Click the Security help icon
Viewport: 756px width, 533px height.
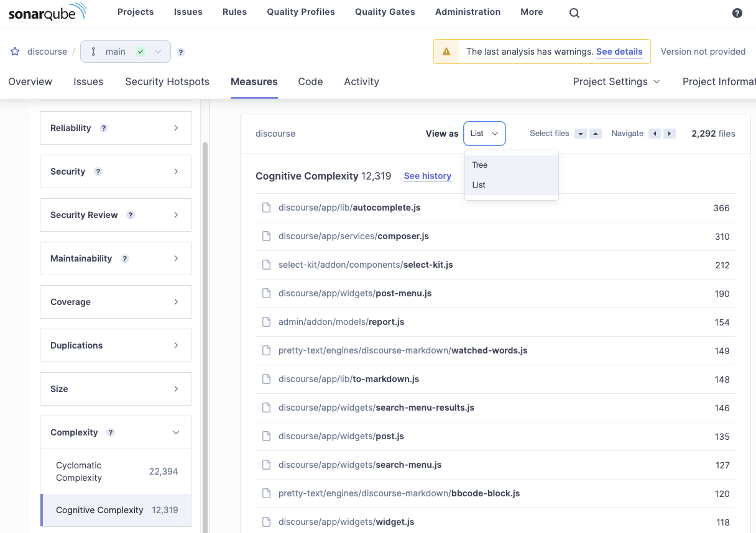click(98, 171)
